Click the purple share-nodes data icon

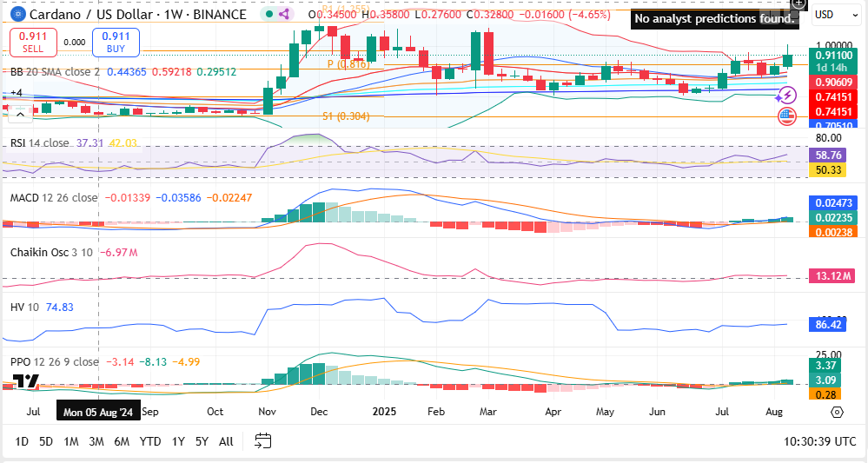tap(284, 15)
